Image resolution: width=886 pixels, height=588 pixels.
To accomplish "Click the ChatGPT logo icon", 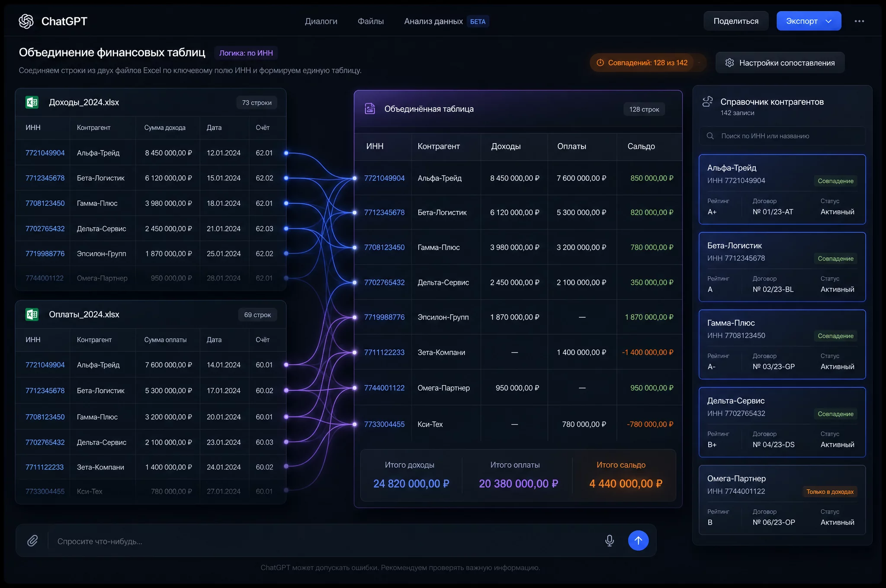I will coord(26,21).
